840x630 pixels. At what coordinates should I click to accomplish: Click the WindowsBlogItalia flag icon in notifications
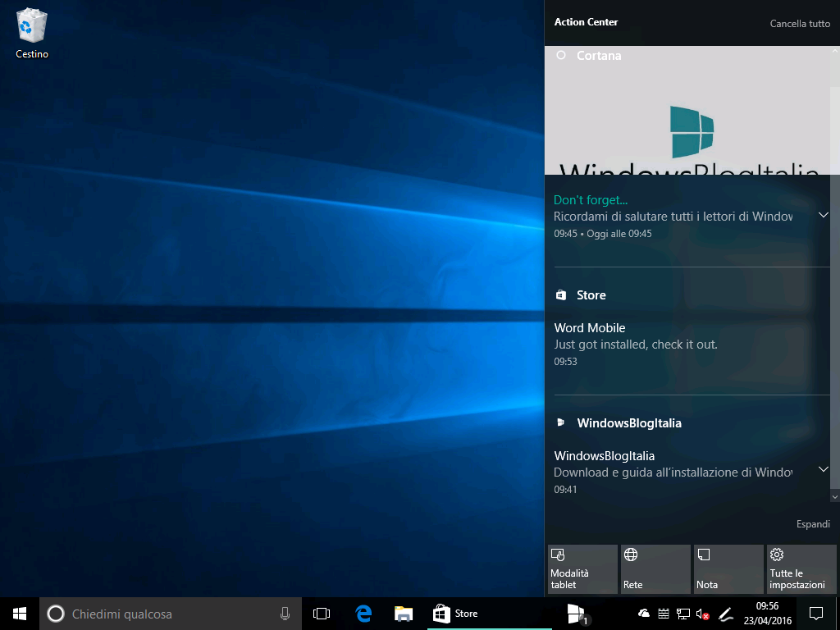pos(561,422)
